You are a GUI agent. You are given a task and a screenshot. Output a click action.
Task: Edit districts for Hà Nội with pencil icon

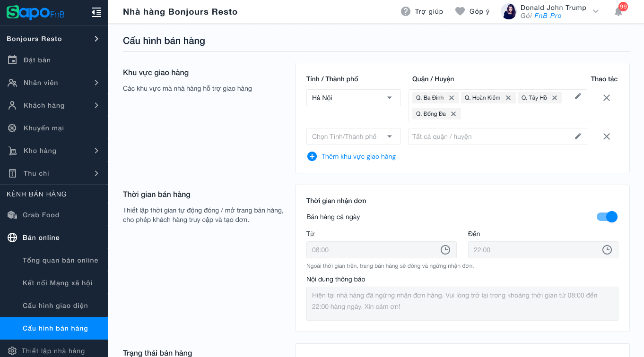(578, 96)
